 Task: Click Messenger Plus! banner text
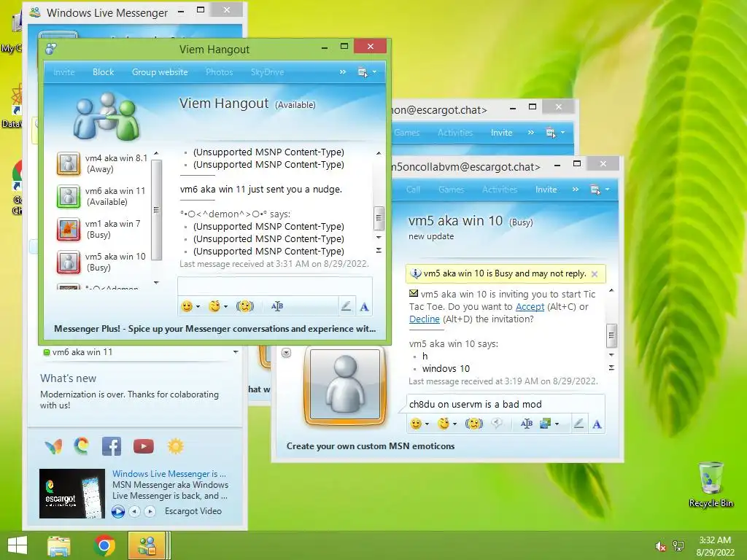coord(215,329)
